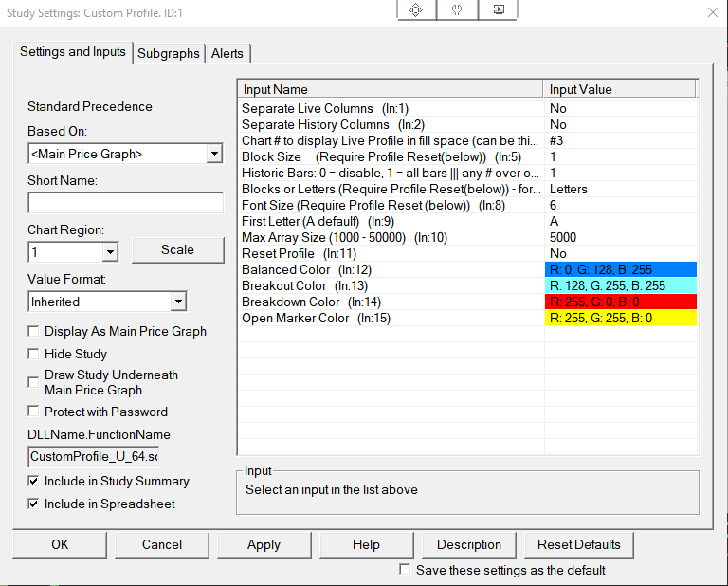Click the Scale button

click(177, 250)
